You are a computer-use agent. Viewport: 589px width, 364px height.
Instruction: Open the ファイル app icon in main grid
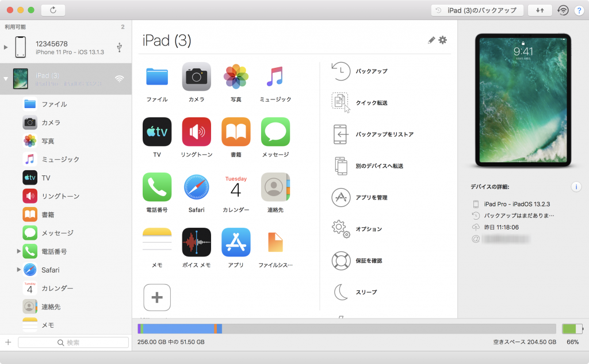(157, 76)
